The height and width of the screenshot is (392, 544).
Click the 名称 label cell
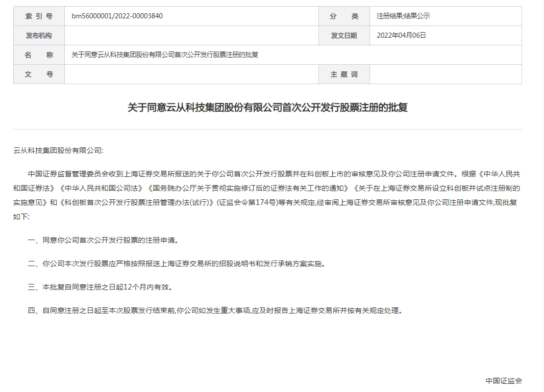coord(39,55)
